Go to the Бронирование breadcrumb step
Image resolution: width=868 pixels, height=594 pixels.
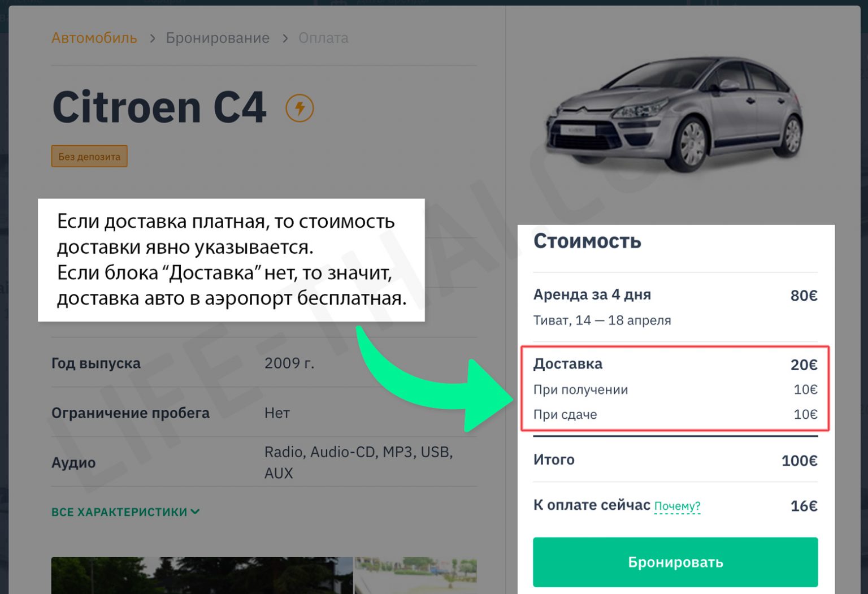(x=218, y=38)
